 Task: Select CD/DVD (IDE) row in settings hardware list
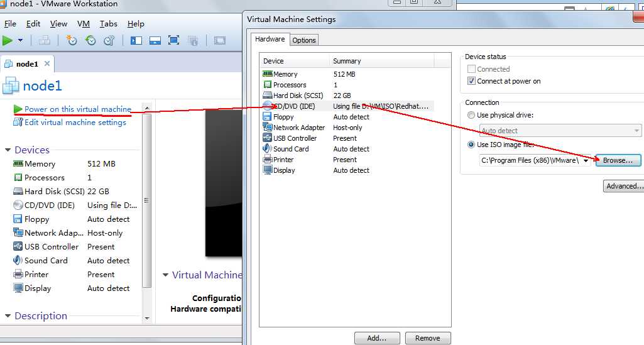point(348,106)
